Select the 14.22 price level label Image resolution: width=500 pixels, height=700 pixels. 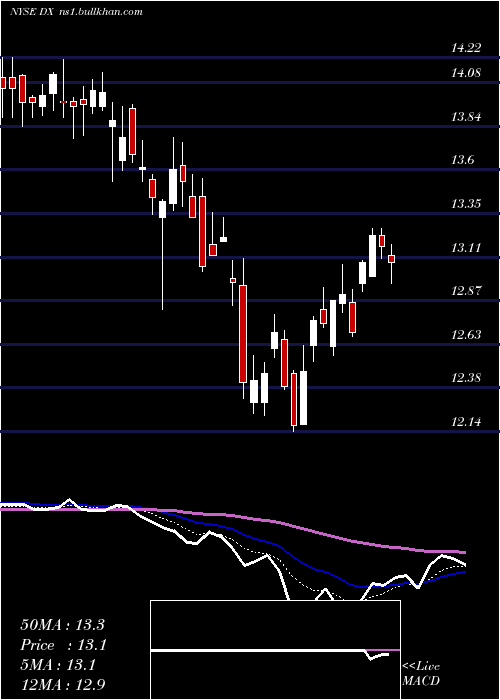[x=466, y=47]
